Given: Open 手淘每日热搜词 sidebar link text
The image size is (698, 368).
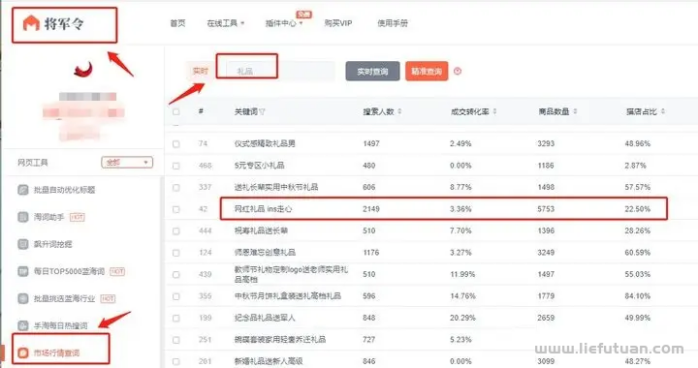Looking at the screenshot, I should (61, 326).
